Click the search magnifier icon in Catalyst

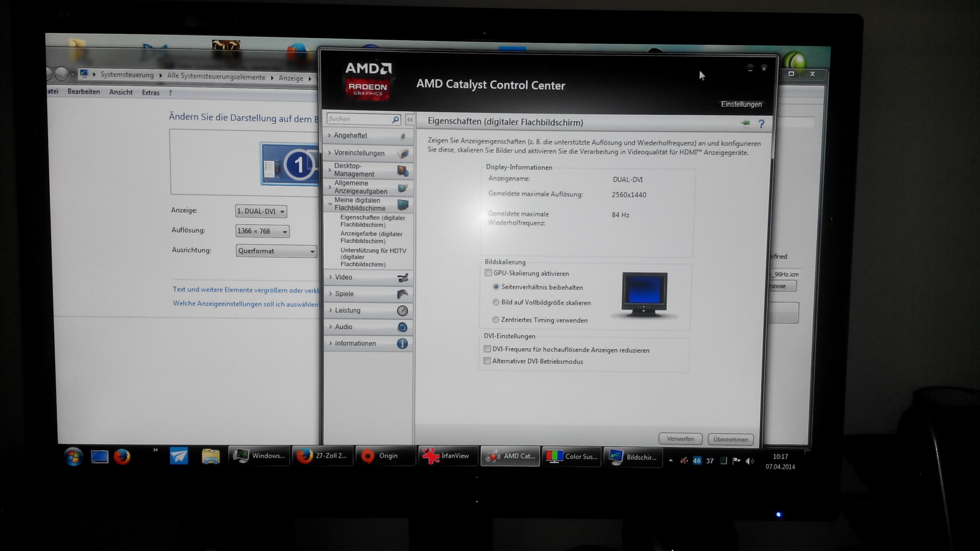click(396, 119)
